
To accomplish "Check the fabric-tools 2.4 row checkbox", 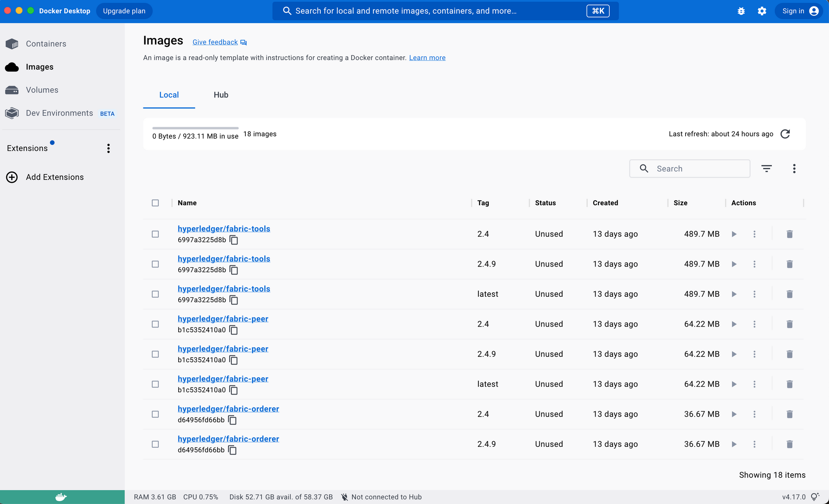I will (x=155, y=234).
